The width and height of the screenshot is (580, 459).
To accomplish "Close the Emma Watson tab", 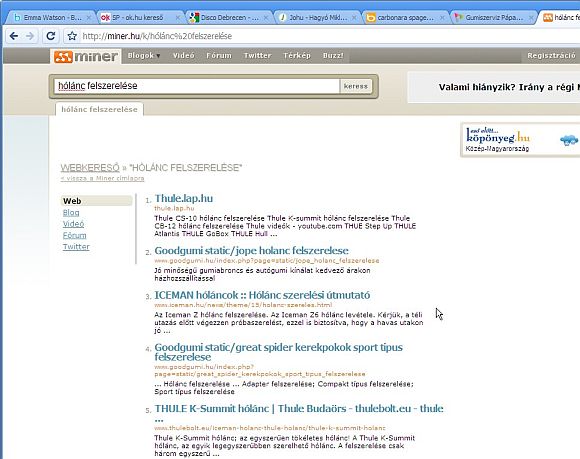I will point(89,17).
